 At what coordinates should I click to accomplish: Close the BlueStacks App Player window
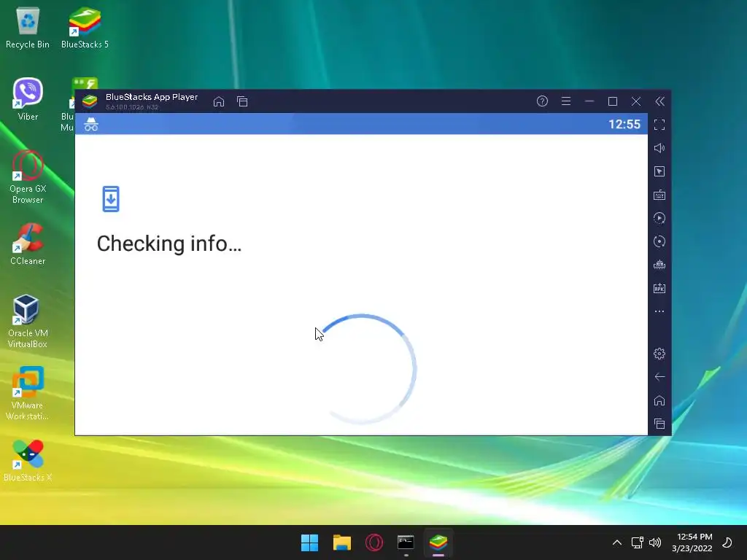[x=636, y=101]
